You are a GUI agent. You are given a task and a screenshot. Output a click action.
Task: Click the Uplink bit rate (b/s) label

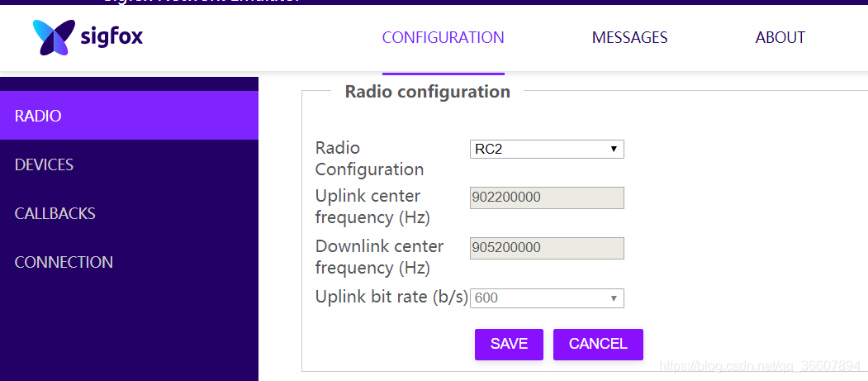[391, 297]
